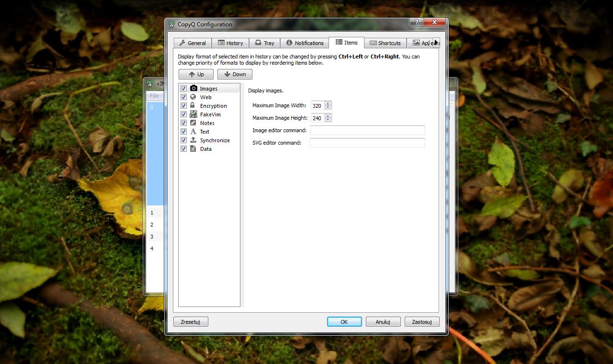Move selected item Down
Screen dimensions: 613x364
(x=235, y=74)
